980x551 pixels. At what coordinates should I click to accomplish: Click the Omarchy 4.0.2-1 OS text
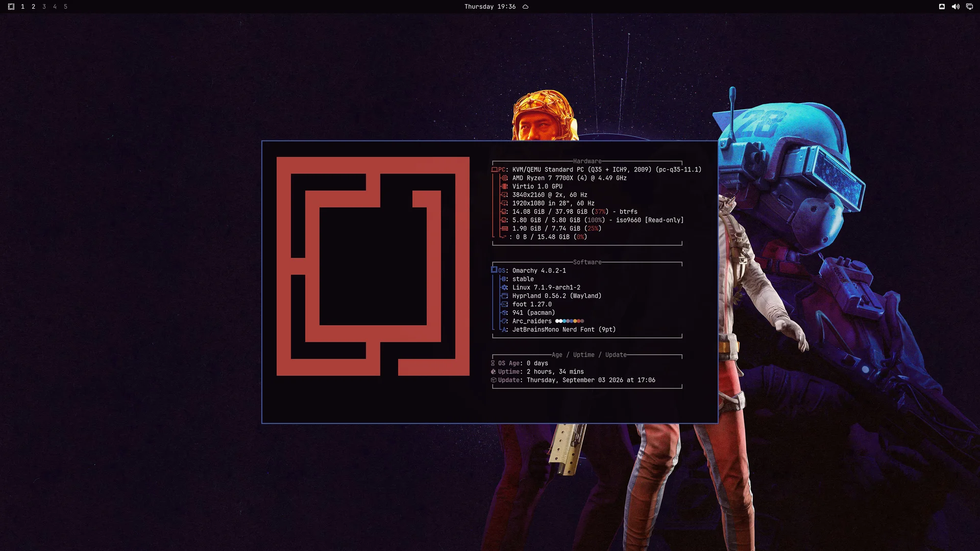coord(539,271)
